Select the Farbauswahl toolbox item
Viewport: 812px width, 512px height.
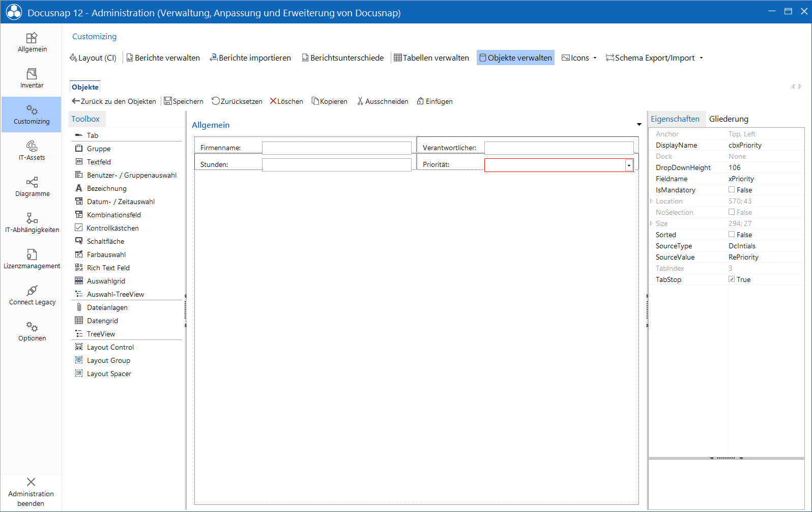coord(106,254)
